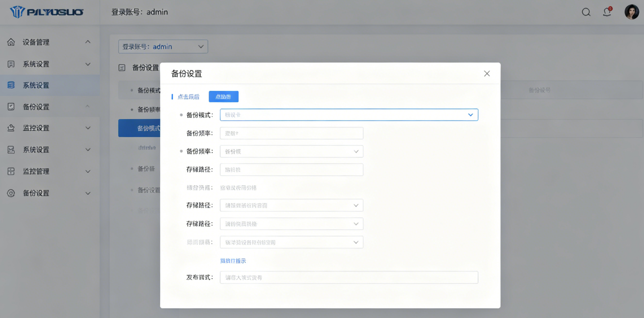Click the home icon beside 设备管理

pos(11,42)
